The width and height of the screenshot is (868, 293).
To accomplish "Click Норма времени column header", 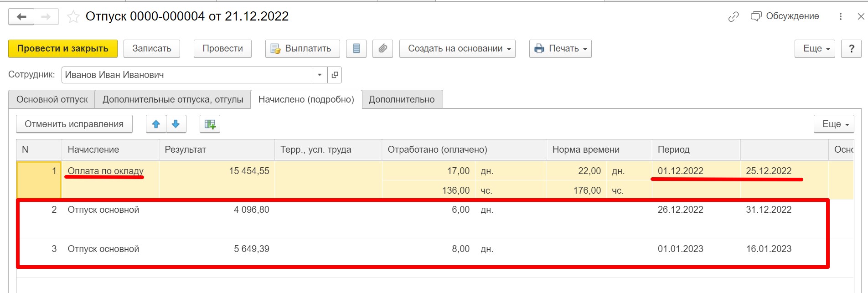I will click(599, 149).
